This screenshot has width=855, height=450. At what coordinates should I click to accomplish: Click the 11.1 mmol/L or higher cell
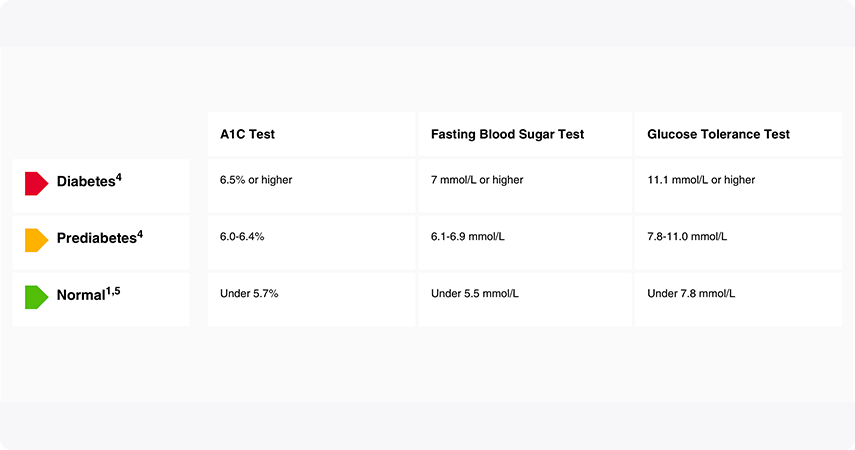738,186
